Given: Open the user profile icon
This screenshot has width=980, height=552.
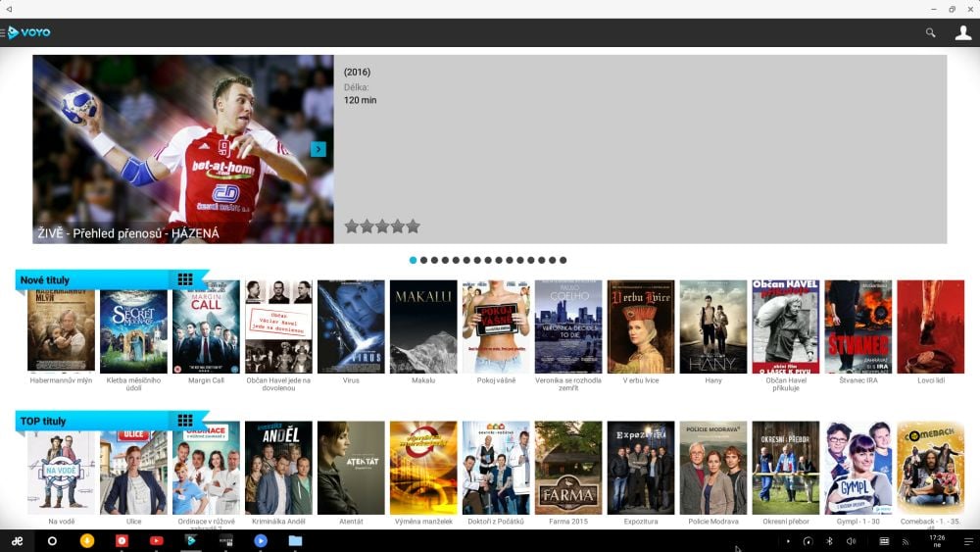Looking at the screenshot, I should (963, 32).
